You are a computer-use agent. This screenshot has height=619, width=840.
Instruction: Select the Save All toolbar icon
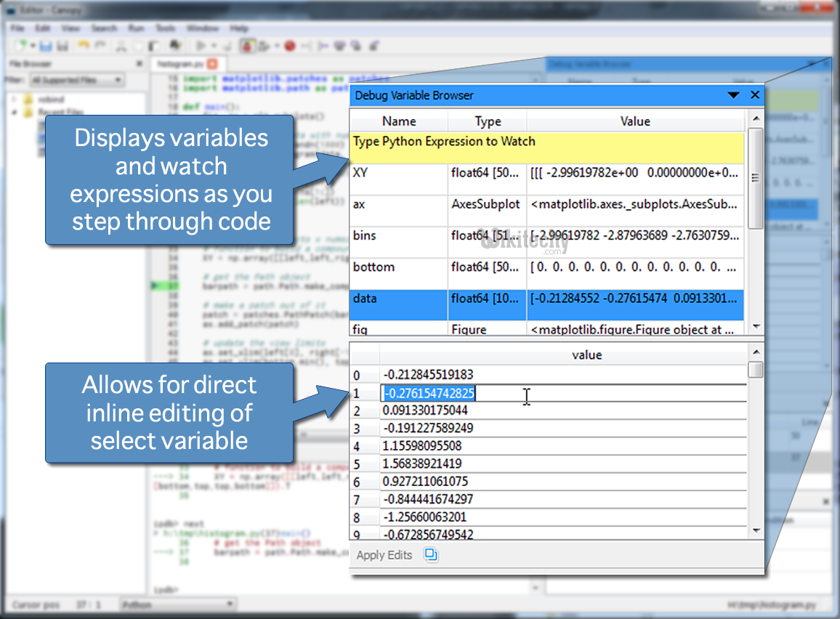(62, 45)
